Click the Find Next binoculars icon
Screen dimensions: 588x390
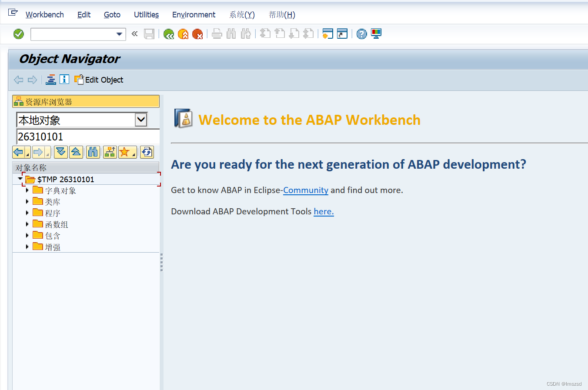246,34
